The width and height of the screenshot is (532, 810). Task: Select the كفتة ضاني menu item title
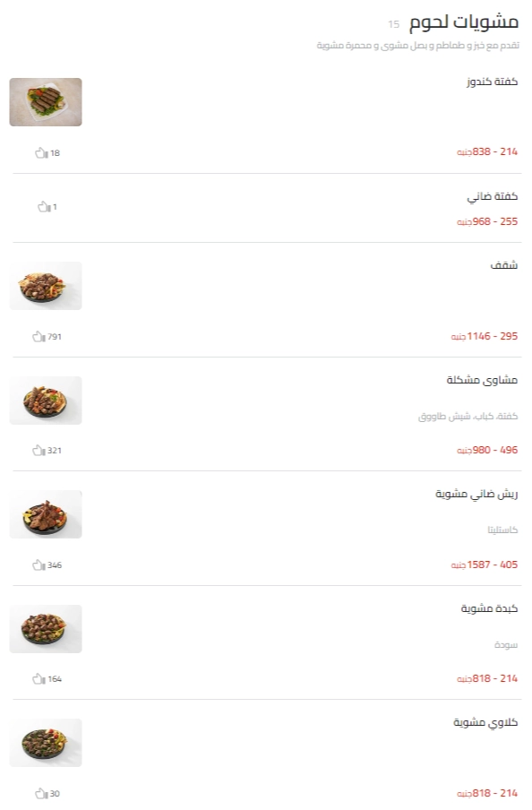pyautogui.click(x=493, y=196)
